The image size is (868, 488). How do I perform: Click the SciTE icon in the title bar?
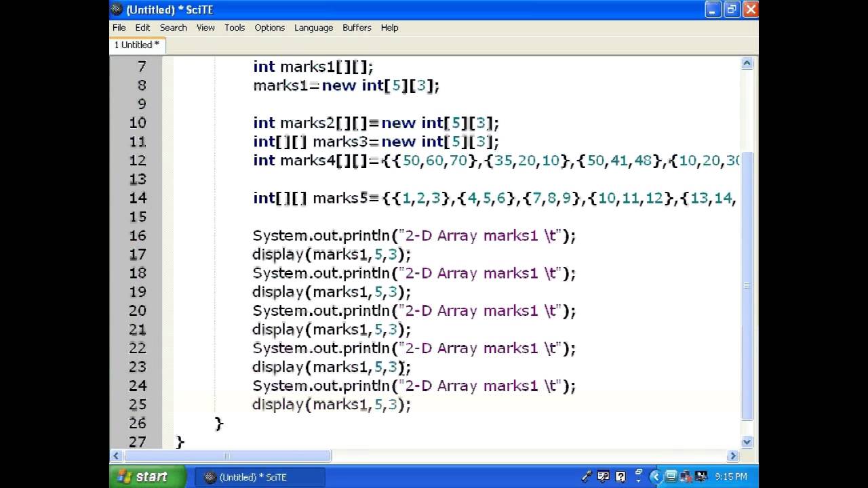pos(117,9)
